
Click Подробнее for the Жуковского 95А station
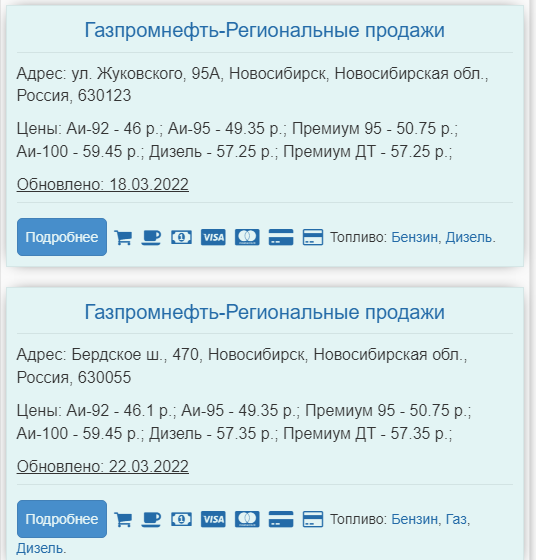pos(62,237)
